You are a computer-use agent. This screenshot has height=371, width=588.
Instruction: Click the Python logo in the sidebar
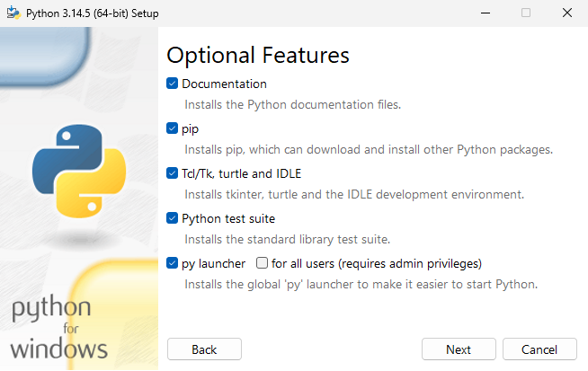tap(79, 172)
